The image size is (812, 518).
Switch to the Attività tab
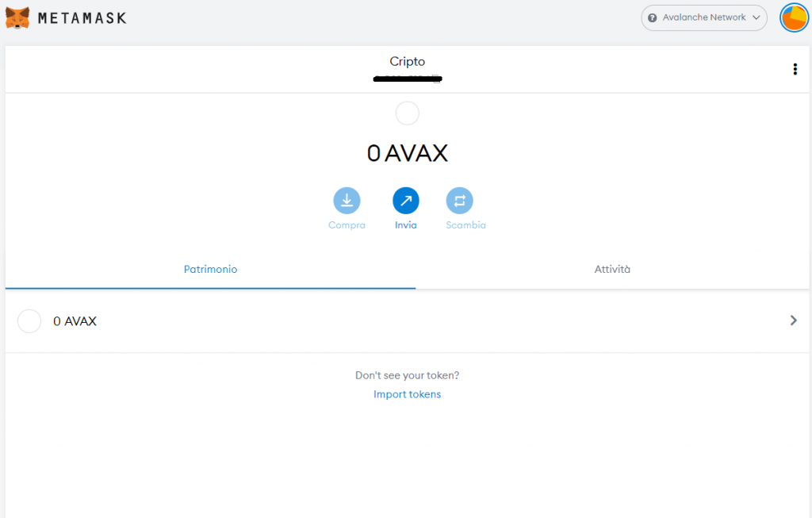tap(612, 269)
